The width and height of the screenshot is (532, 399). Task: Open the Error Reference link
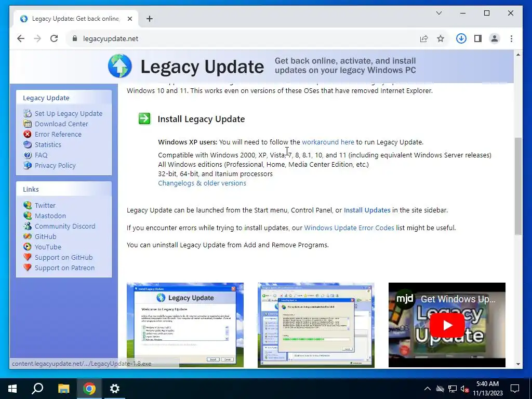pos(58,134)
